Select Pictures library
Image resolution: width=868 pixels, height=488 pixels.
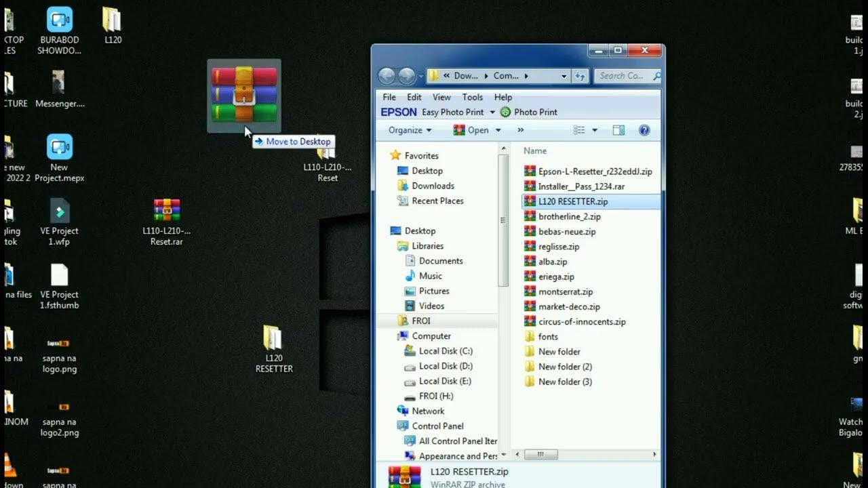click(x=434, y=291)
